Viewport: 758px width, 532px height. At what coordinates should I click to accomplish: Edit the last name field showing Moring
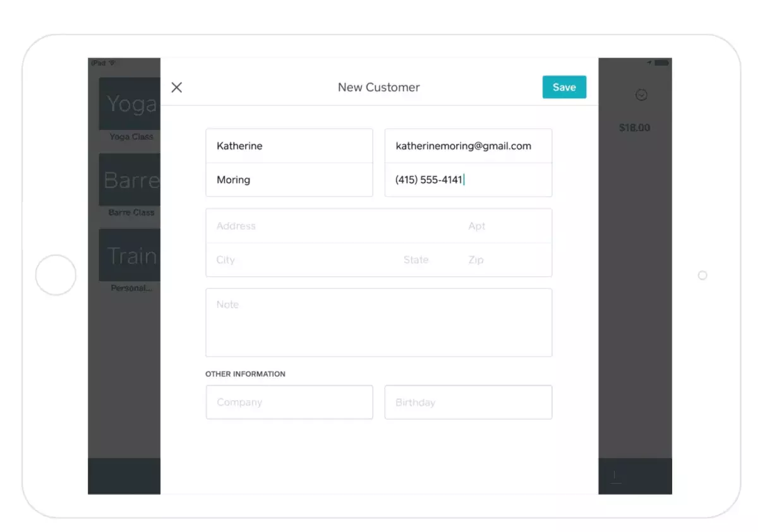pos(289,180)
